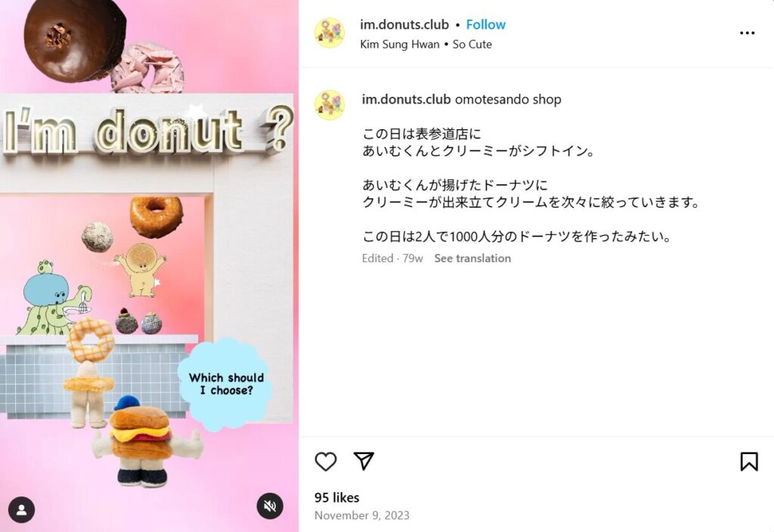View who liked via 95 likes
Screen dimensions: 774x532
337,497
